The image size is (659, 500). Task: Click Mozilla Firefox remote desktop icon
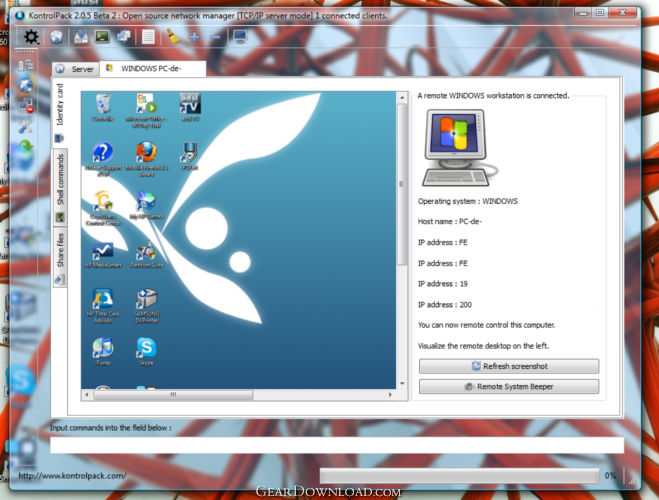[146, 159]
